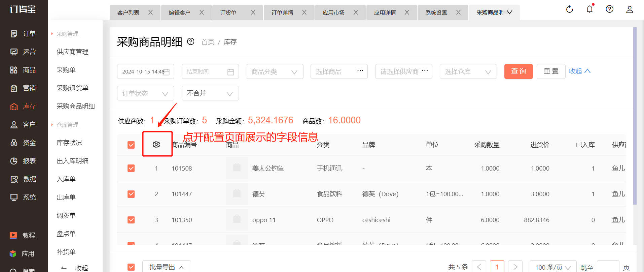Switch to the 订单详情 tab
Screen dimensions: 644x272
point(282,12)
